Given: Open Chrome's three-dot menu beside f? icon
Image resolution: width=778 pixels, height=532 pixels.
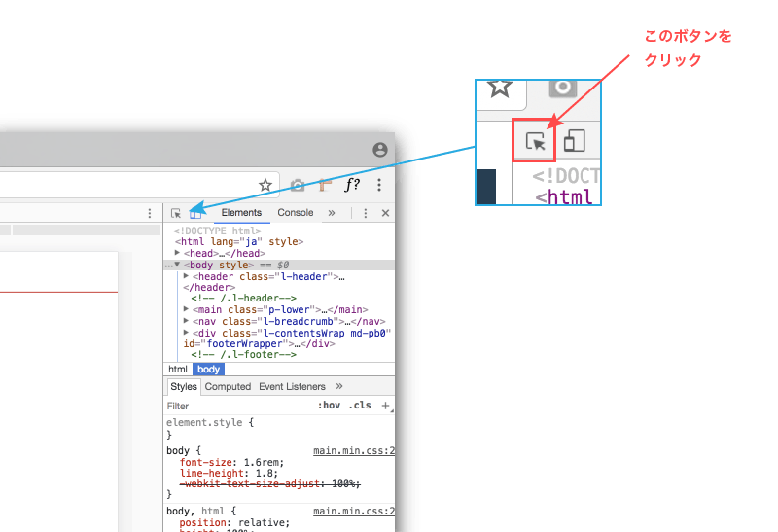Looking at the screenshot, I should coord(379,185).
